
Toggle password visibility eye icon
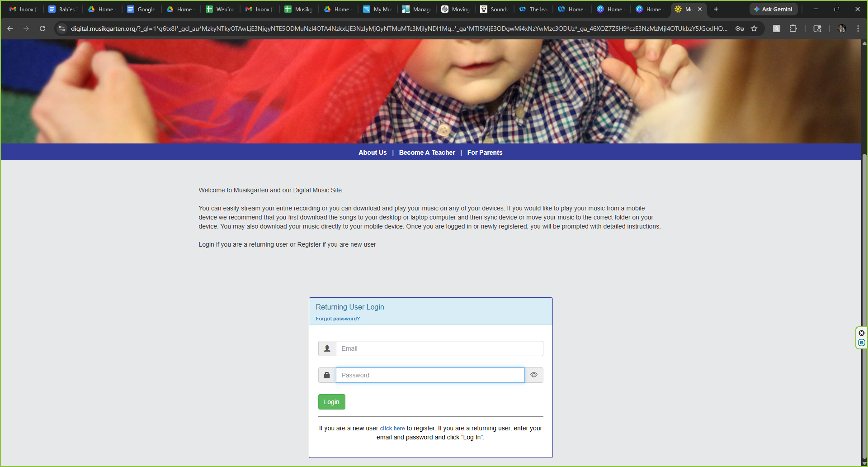(534, 375)
